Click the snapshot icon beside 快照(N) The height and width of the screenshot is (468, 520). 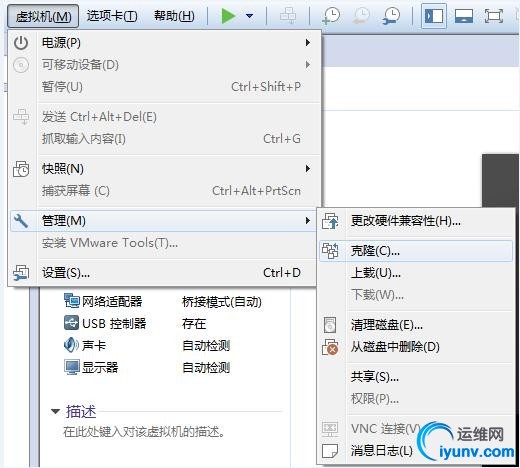click(21, 169)
